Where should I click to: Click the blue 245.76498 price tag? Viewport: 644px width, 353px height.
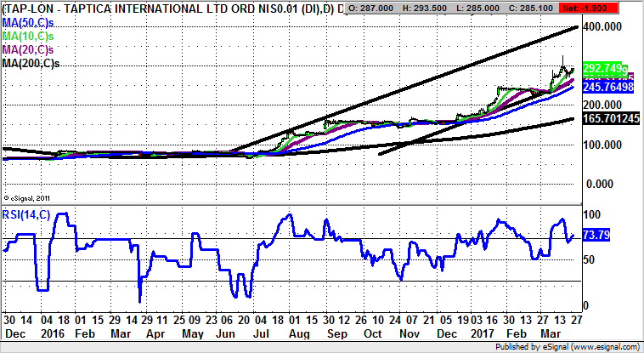pos(608,87)
